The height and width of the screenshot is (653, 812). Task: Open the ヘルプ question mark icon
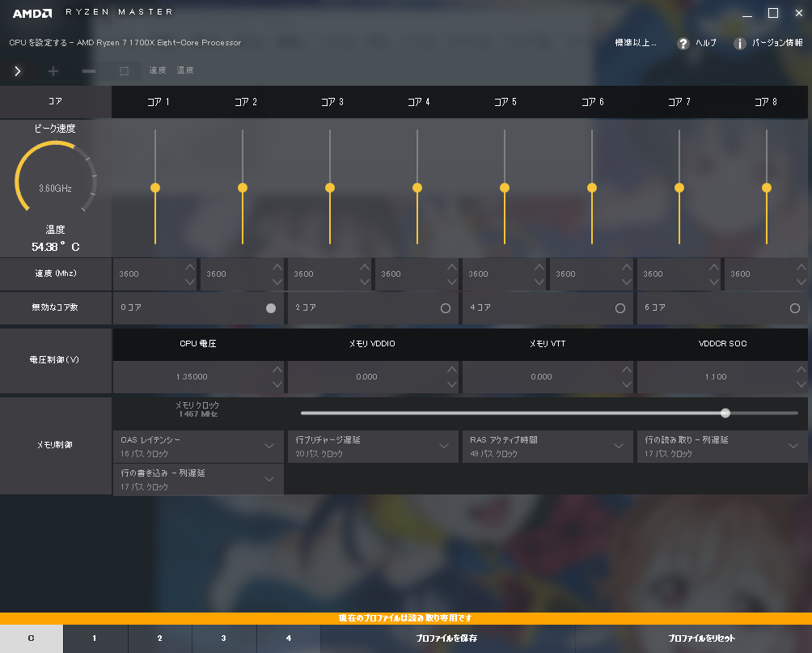683,44
